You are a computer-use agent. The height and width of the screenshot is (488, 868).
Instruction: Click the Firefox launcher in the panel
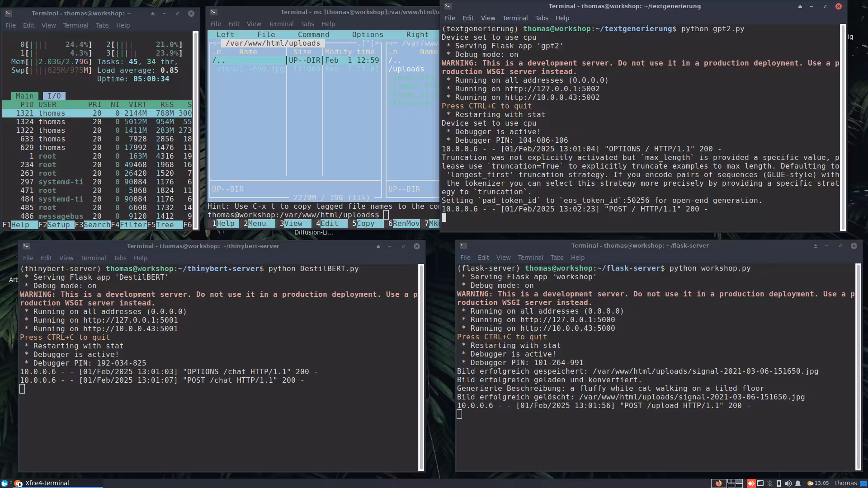pos(718,483)
